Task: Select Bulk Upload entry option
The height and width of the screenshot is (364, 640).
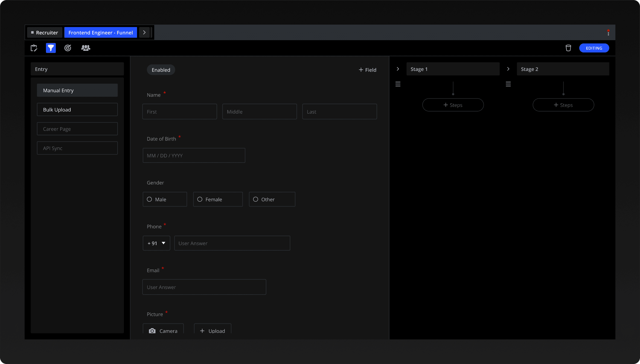Action: click(x=77, y=110)
